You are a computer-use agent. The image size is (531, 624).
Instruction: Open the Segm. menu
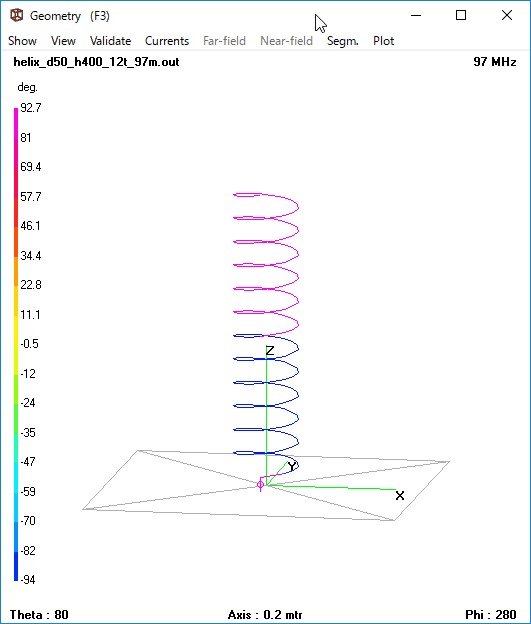(x=343, y=41)
